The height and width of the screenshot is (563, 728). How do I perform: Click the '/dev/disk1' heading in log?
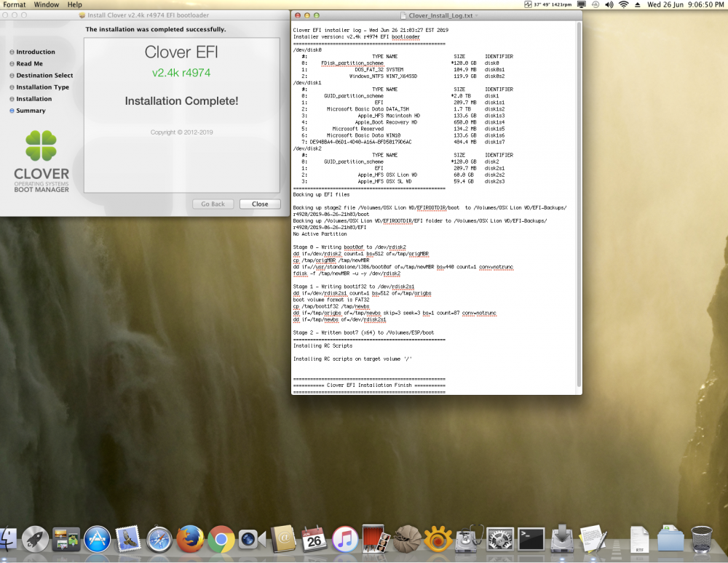[307, 83]
